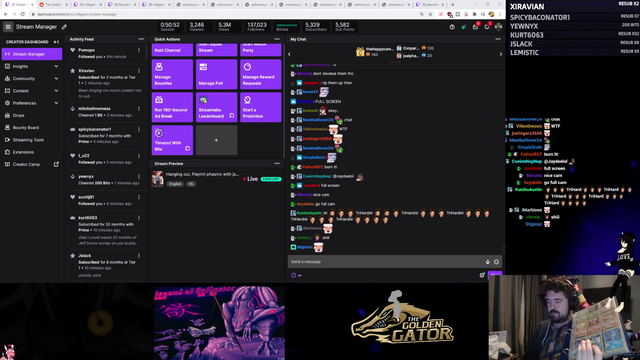Image resolution: width=640 pixels, height=360 pixels.
Task: Add a new quick action with plus tile
Action: point(216,140)
